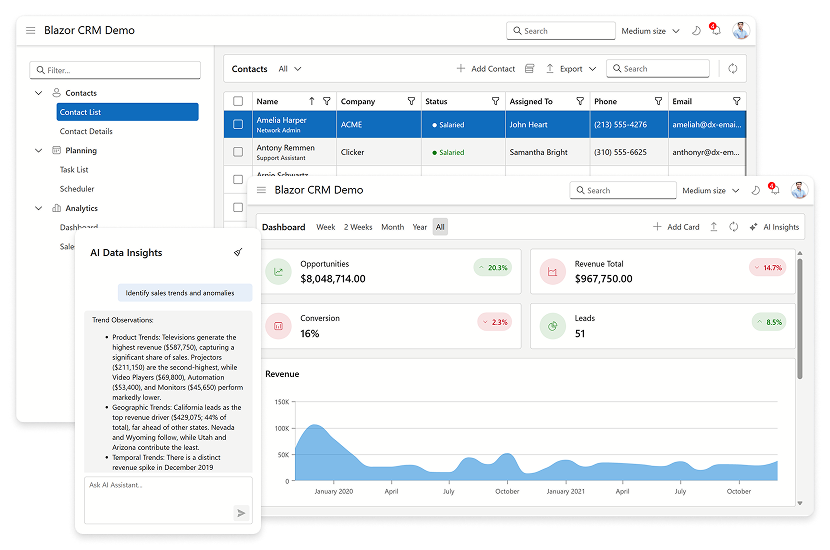The width and height of the screenshot is (830, 550).
Task: Open AI Insights from dashboard toolbar
Action: tap(774, 227)
